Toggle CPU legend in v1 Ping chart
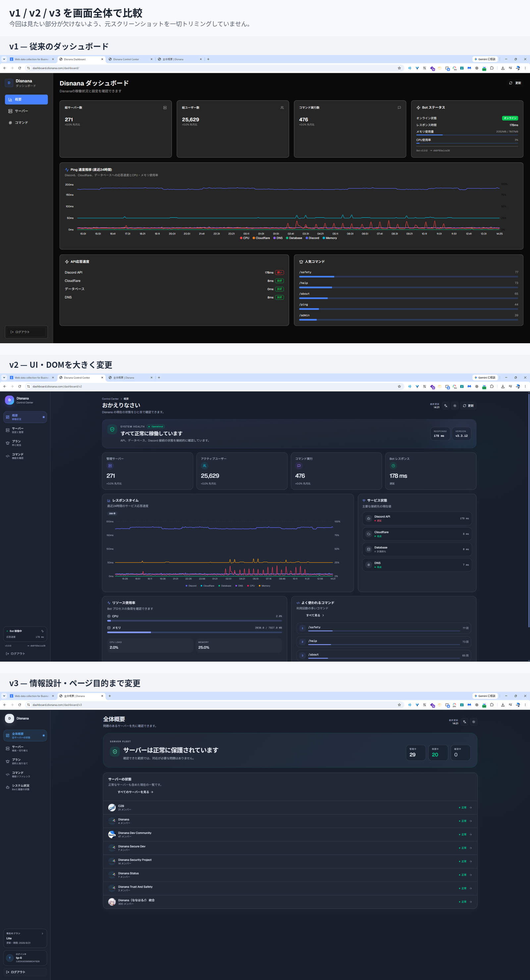This screenshot has height=980, width=530. tap(245, 238)
